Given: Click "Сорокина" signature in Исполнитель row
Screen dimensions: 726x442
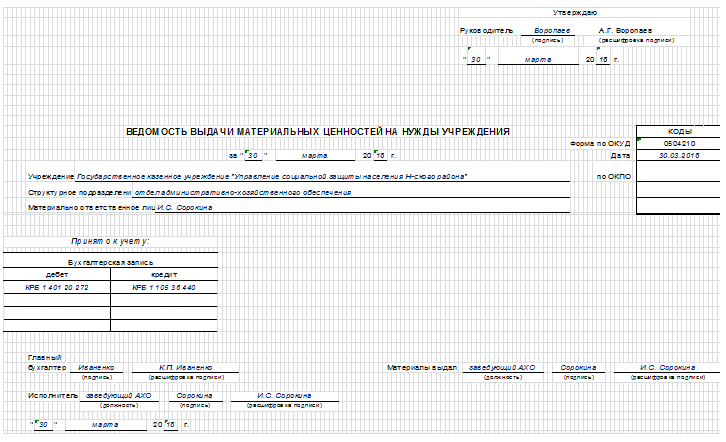Looking at the screenshot, I should coord(194,396).
